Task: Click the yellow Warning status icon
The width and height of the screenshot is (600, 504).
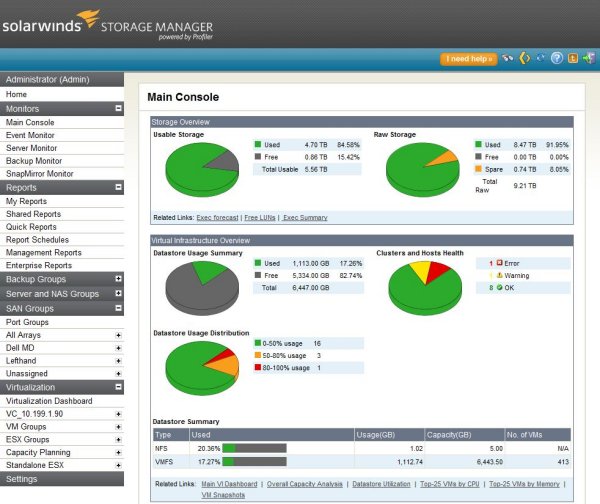Action: pyautogui.click(x=499, y=275)
